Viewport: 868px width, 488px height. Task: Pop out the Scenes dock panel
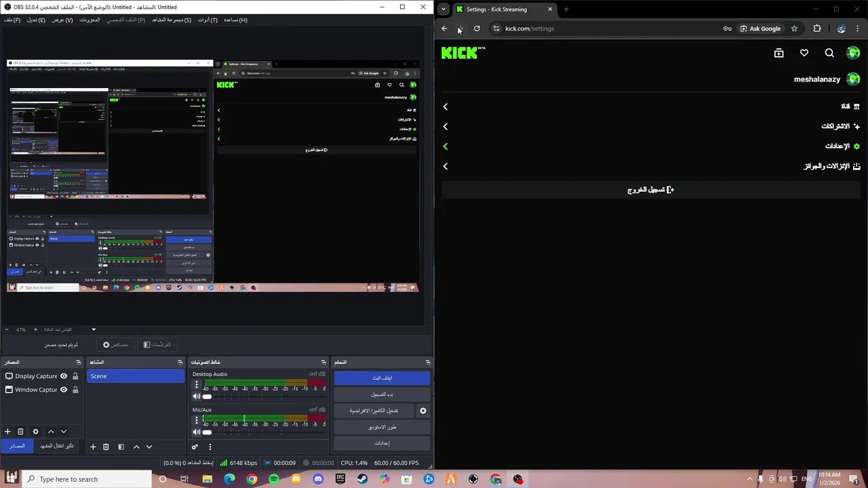point(180,362)
